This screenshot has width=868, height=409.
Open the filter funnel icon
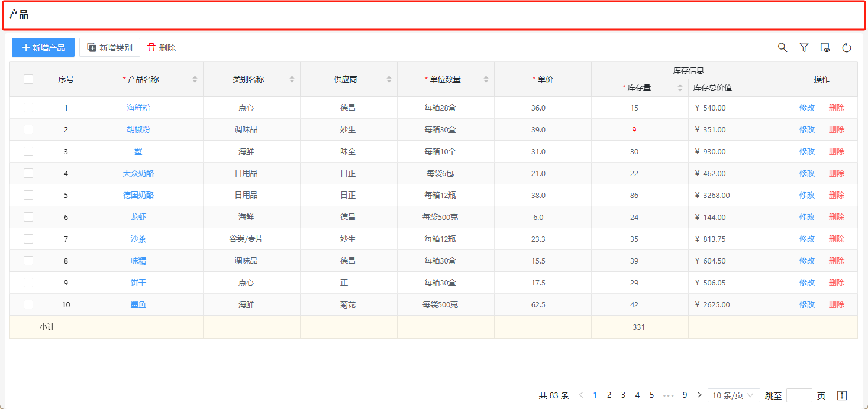tap(804, 47)
